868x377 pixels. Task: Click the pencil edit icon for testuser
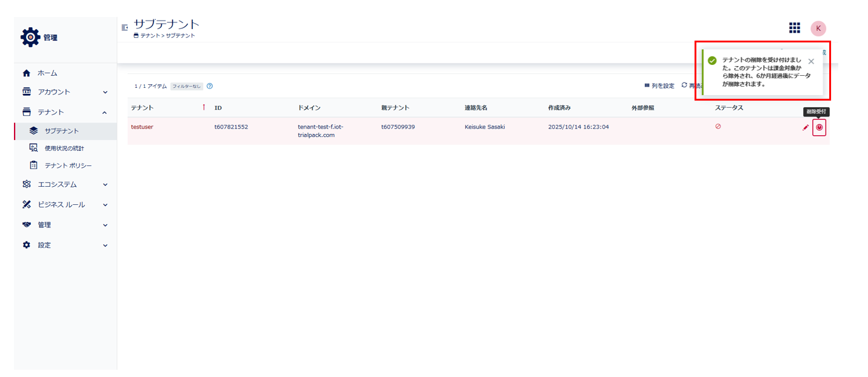[806, 128]
